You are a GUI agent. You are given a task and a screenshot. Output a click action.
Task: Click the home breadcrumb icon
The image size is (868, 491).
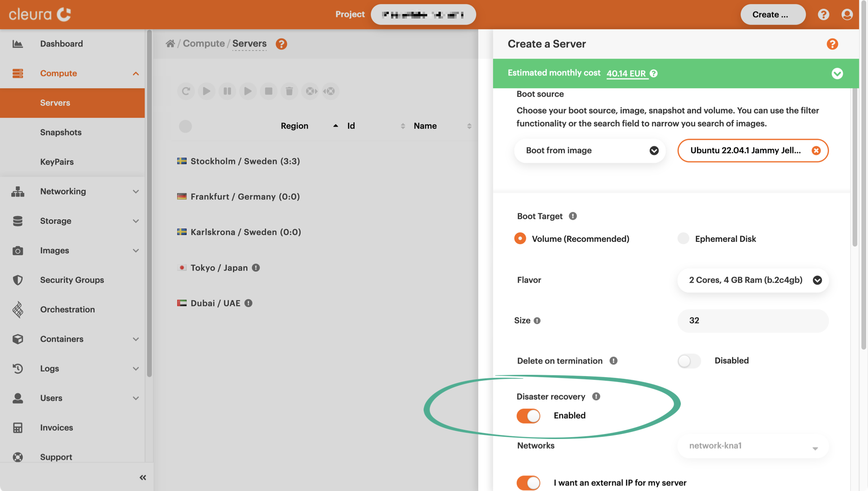(x=170, y=44)
